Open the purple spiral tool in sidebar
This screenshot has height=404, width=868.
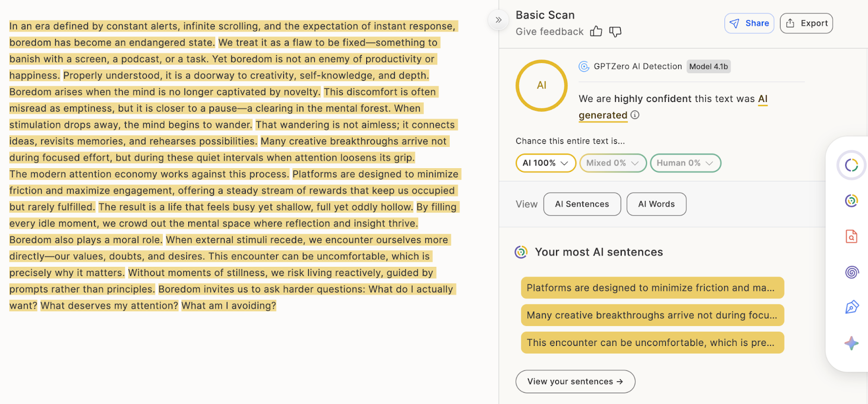coord(851,272)
